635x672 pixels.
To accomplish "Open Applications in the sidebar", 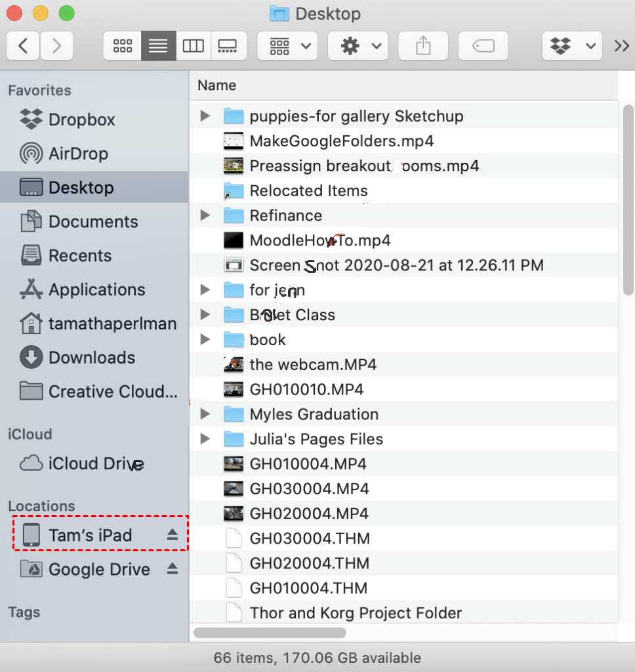I will coord(94,289).
